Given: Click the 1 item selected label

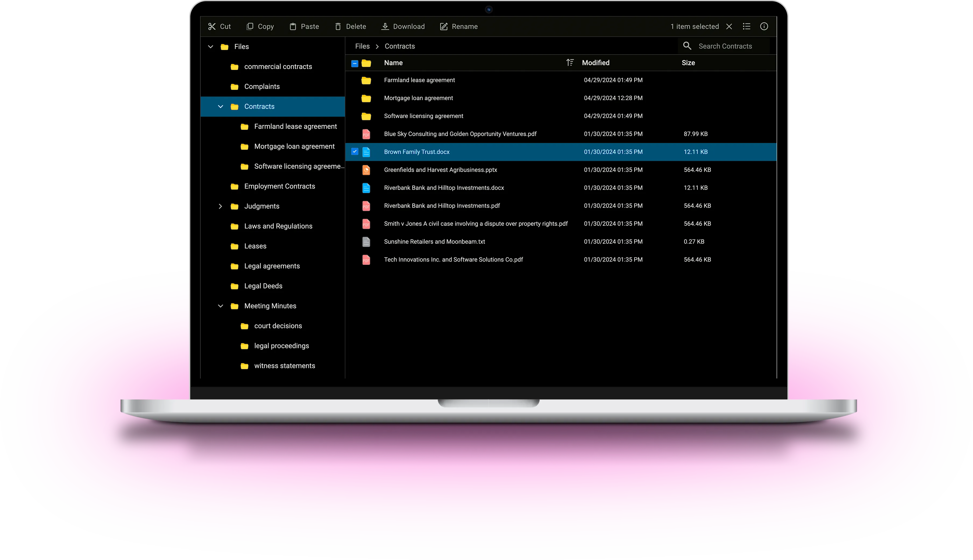Looking at the screenshot, I should click(x=695, y=27).
